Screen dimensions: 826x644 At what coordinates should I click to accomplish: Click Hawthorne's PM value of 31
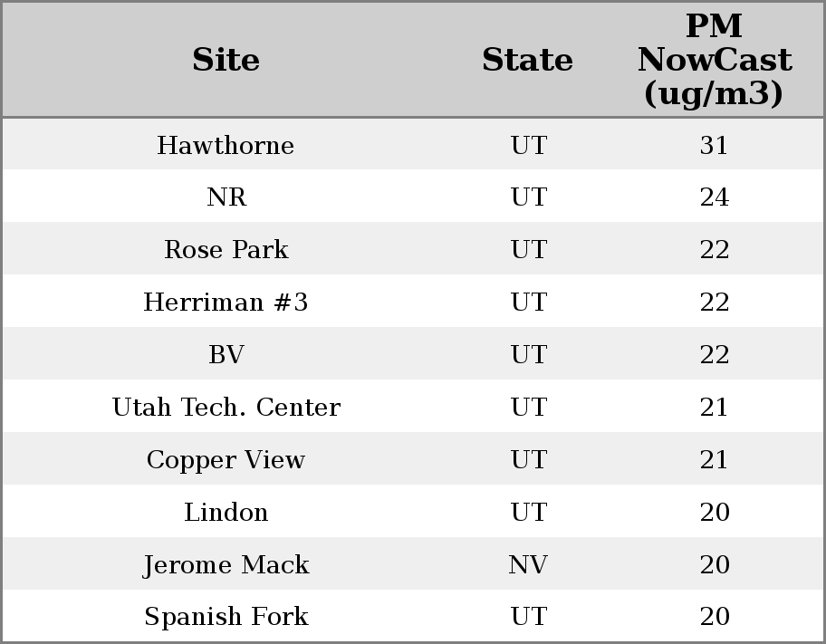(x=714, y=145)
